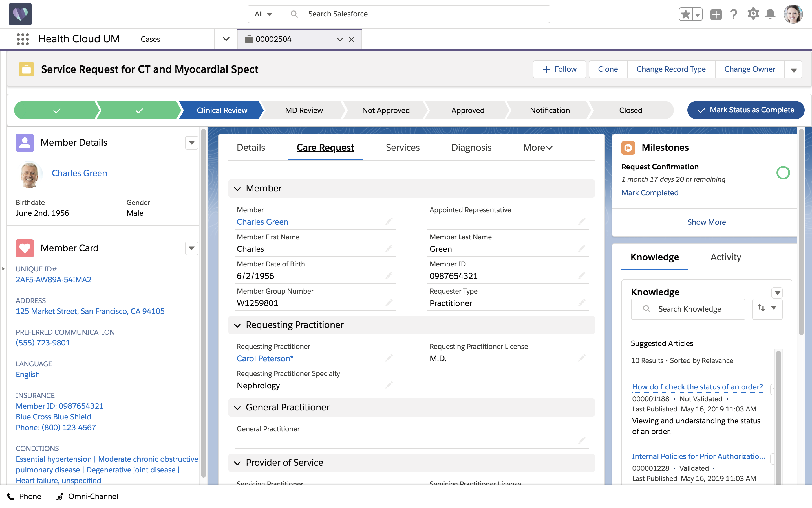
Task: Click Mark Status as Complete
Action: point(745,110)
